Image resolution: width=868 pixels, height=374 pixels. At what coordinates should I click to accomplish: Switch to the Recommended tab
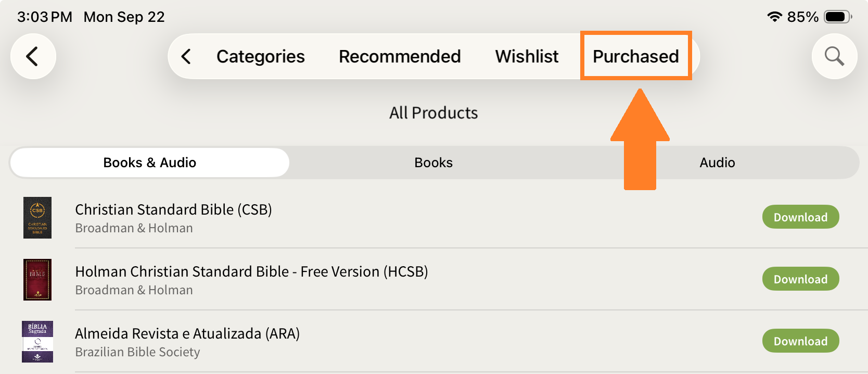coord(400,56)
